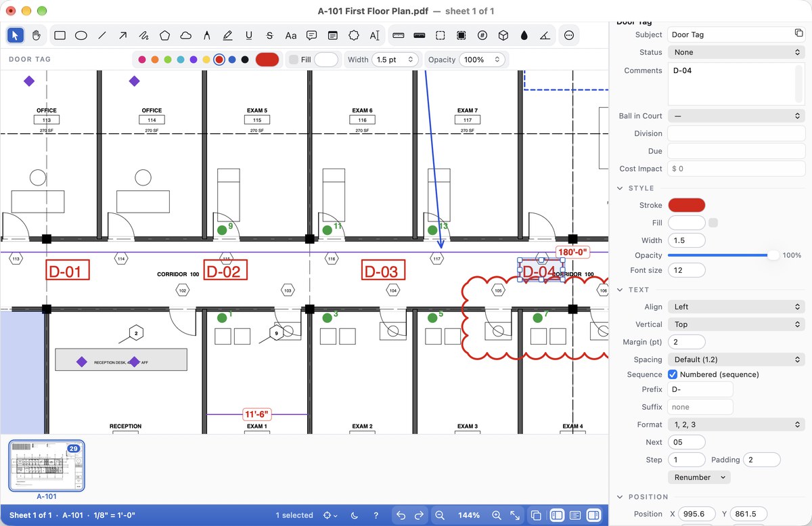Select the highlighter tool
Viewport: 812px width, 526px height.
pos(227,35)
